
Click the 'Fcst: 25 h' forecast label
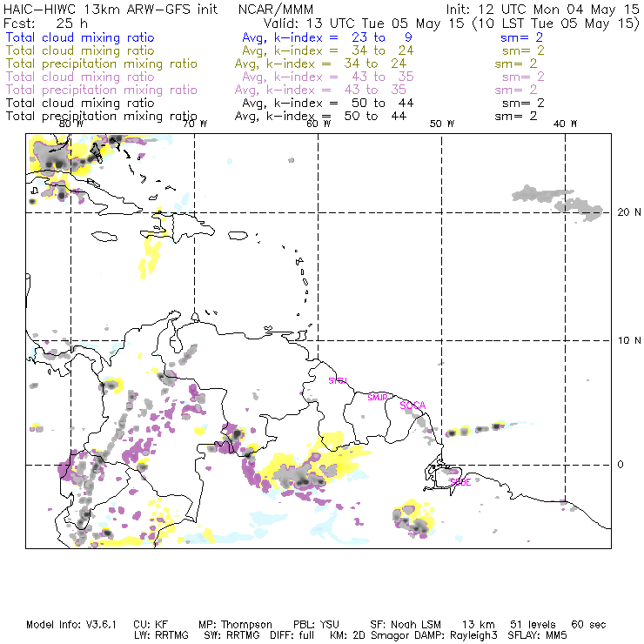(45, 23)
